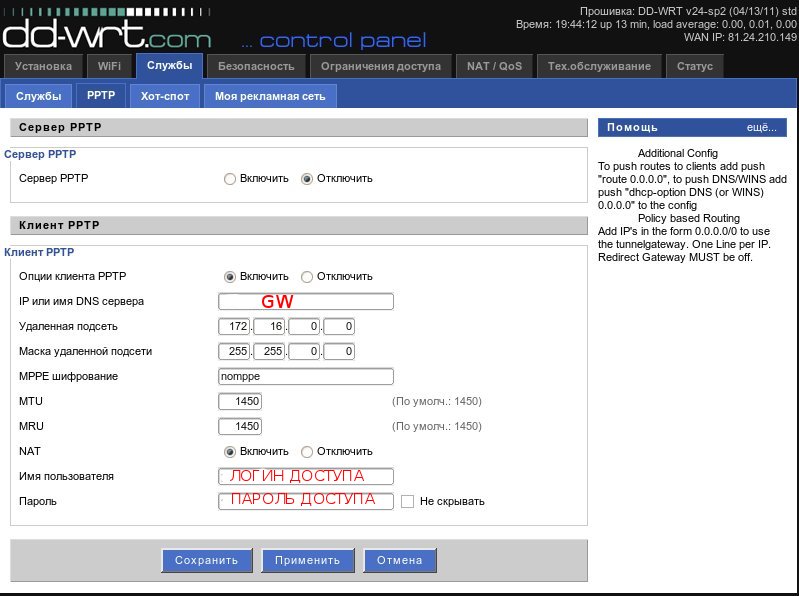The image size is (799, 596).
Task: Open the NAT / QoS tab
Action: click(x=494, y=66)
